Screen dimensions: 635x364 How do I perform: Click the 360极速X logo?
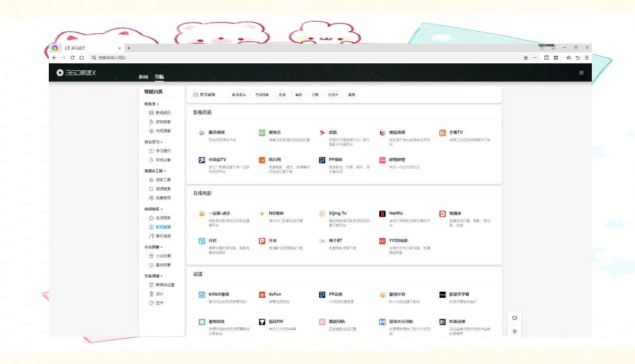tap(76, 73)
